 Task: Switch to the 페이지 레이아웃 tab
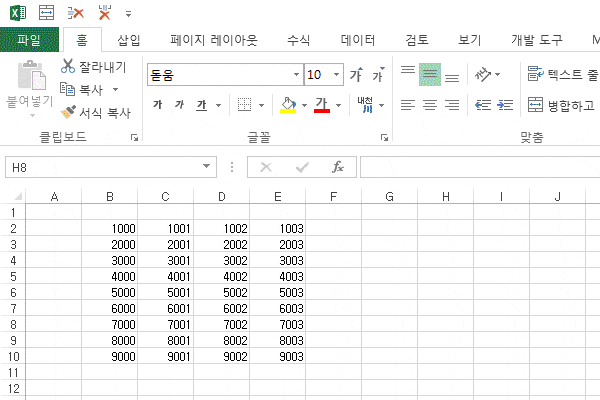[x=214, y=40]
